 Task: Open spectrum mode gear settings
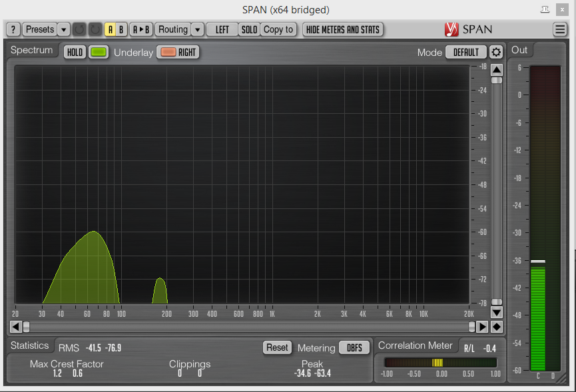click(496, 52)
